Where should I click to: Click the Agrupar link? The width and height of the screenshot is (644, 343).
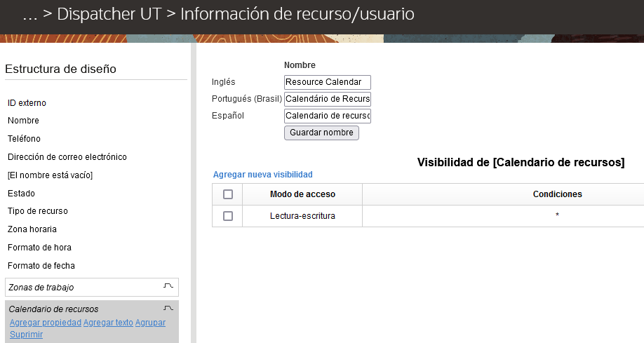point(150,323)
